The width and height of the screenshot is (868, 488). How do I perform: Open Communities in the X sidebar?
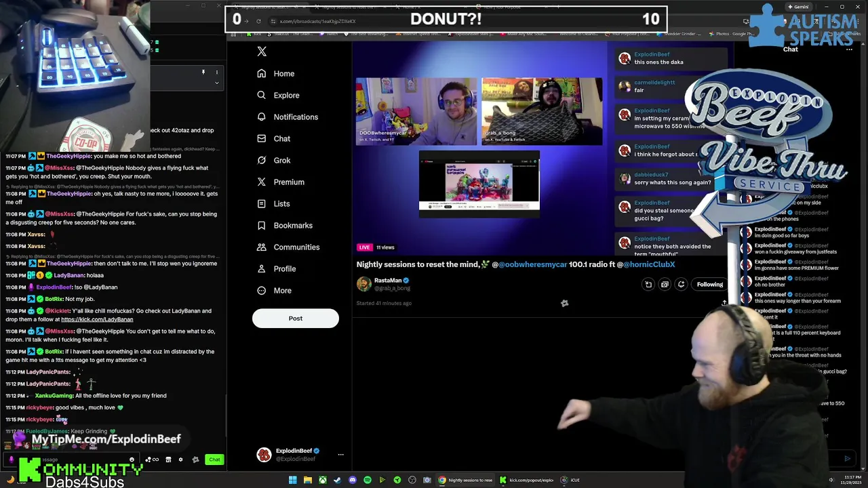pos(288,247)
